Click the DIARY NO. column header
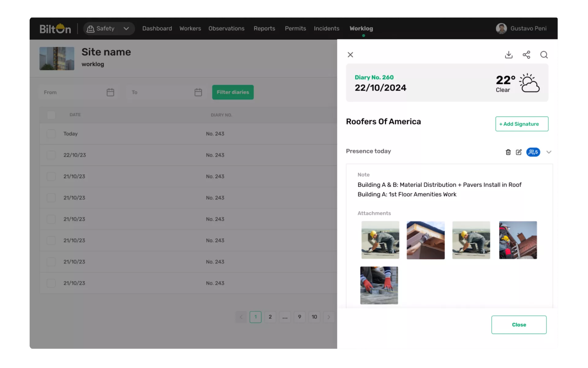The image size is (588, 368). coord(221,115)
